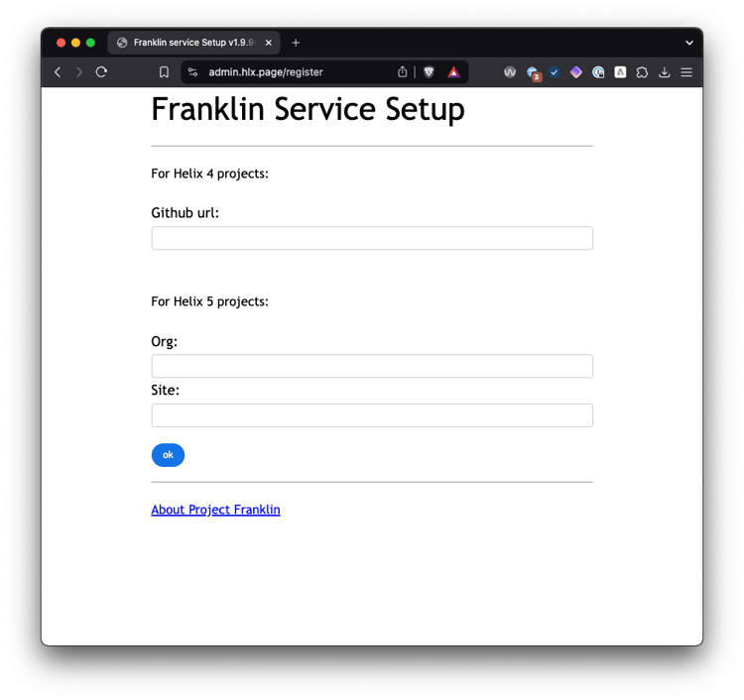Open Brave Rewards triangle icon
The height and width of the screenshot is (700, 744).
pos(453,72)
